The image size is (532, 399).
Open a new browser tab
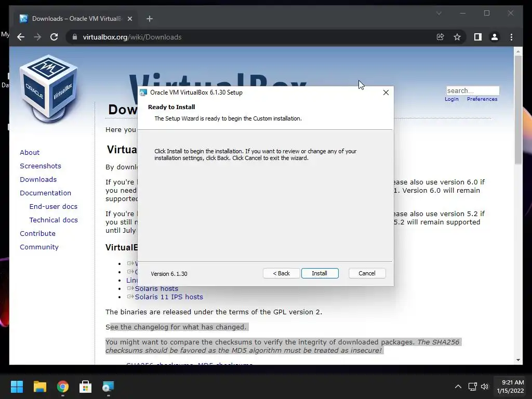[150, 19]
